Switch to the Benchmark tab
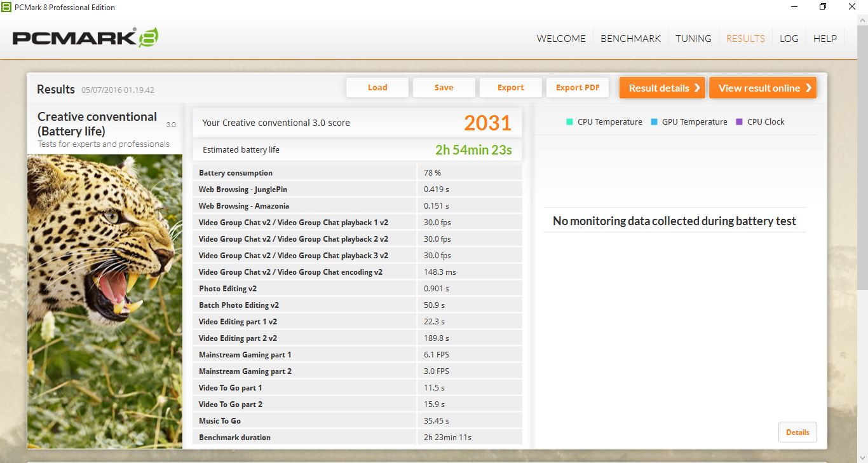This screenshot has width=868, height=463. [630, 38]
